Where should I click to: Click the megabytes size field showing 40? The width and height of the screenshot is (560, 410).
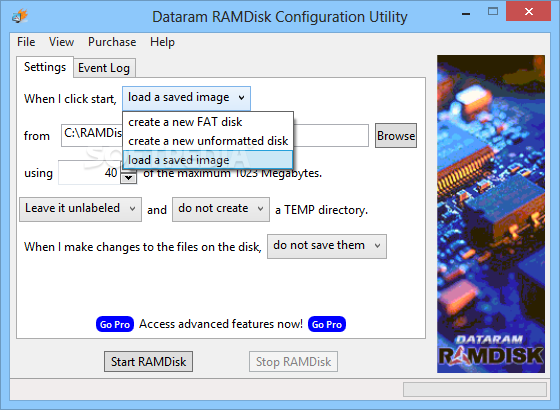tap(89, 173)
